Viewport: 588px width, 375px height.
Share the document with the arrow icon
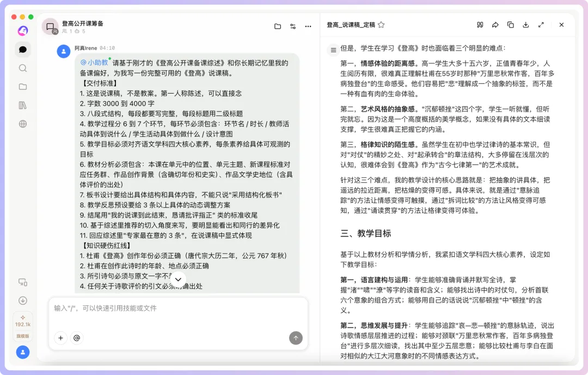pyautogui.click(x=495, y=24)
